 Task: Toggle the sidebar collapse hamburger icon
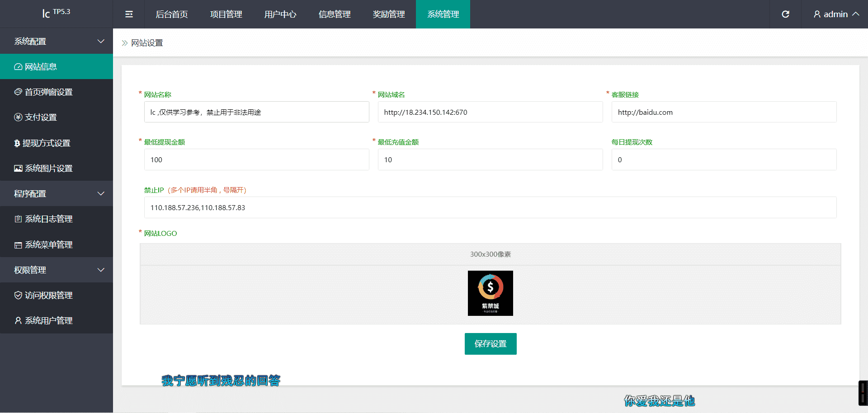(129, 14)
